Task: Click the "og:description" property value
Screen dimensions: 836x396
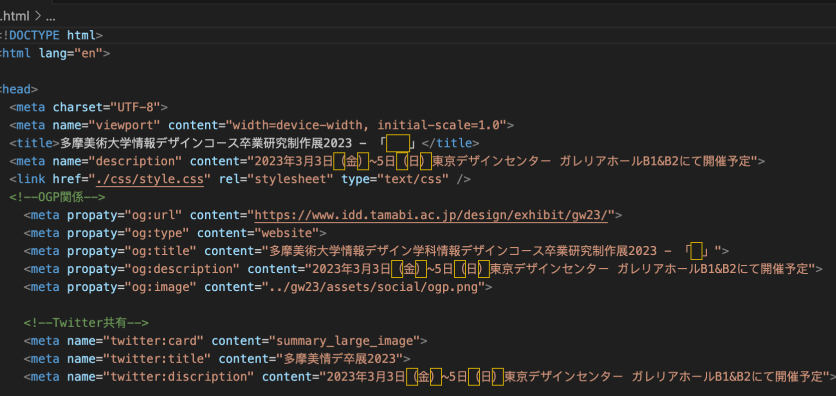Action: point(182,269)
